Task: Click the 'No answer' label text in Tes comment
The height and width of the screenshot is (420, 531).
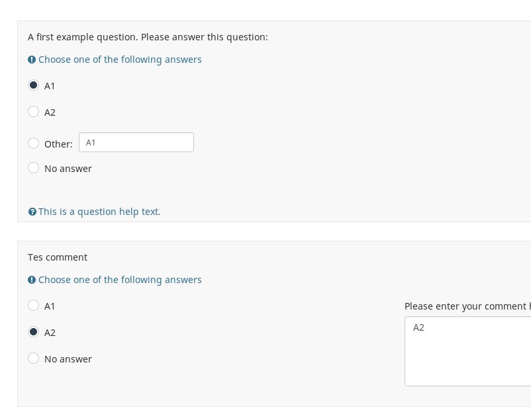Action: click(68, 359)
